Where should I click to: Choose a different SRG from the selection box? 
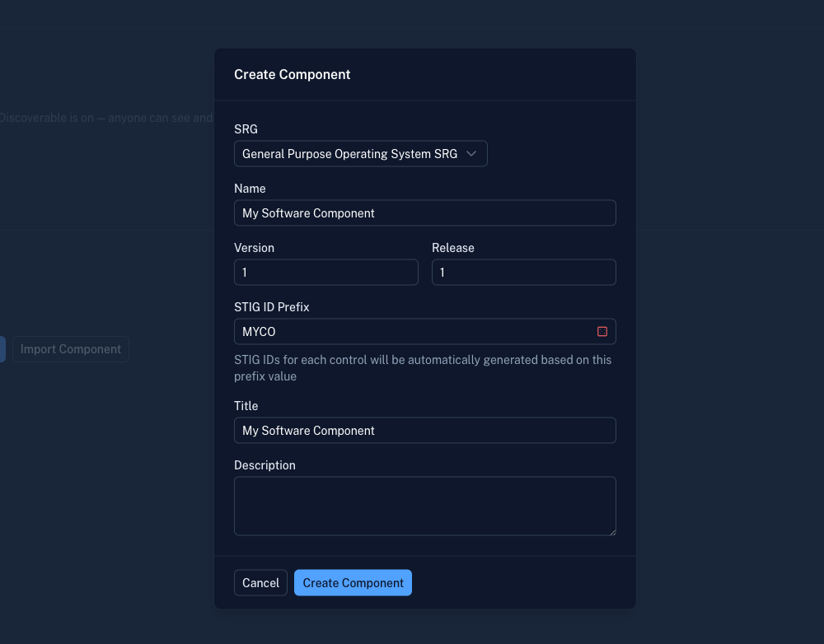pyautogui.click(x=346, y=153)
